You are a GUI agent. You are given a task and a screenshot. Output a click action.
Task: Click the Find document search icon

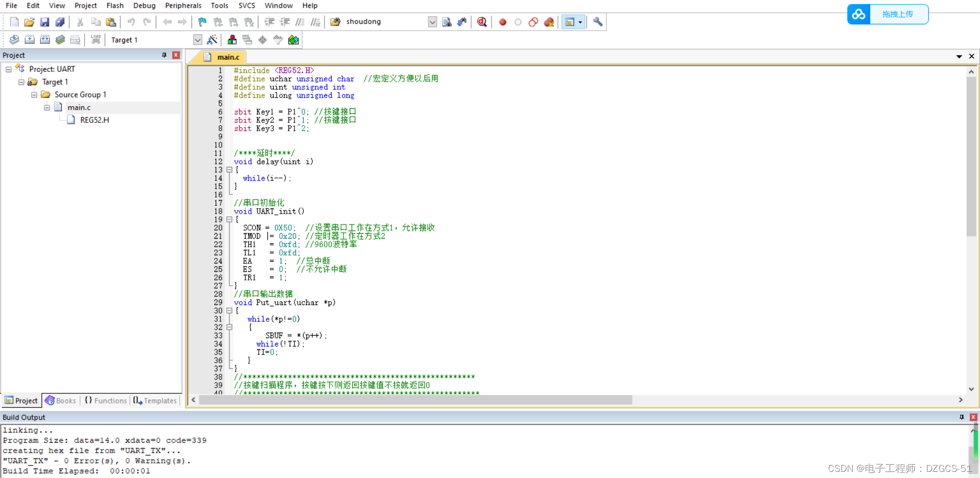pos(447,22)
